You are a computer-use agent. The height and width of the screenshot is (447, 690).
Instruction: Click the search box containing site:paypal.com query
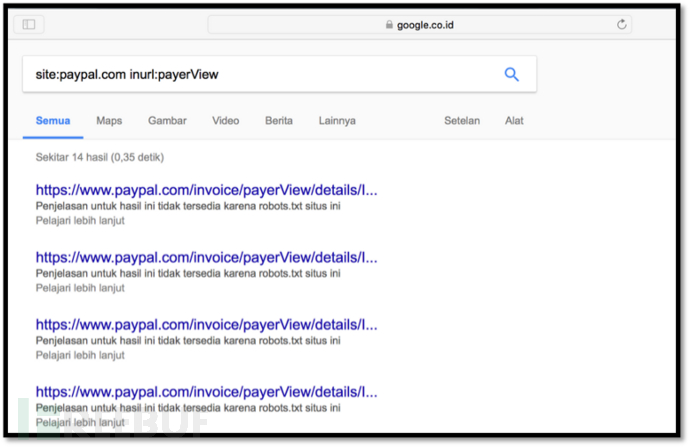point(279,74)
